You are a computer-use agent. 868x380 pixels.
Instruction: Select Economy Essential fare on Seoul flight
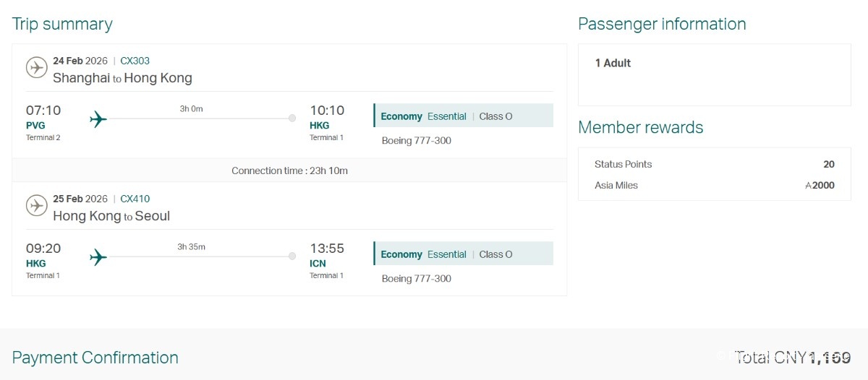464,254
